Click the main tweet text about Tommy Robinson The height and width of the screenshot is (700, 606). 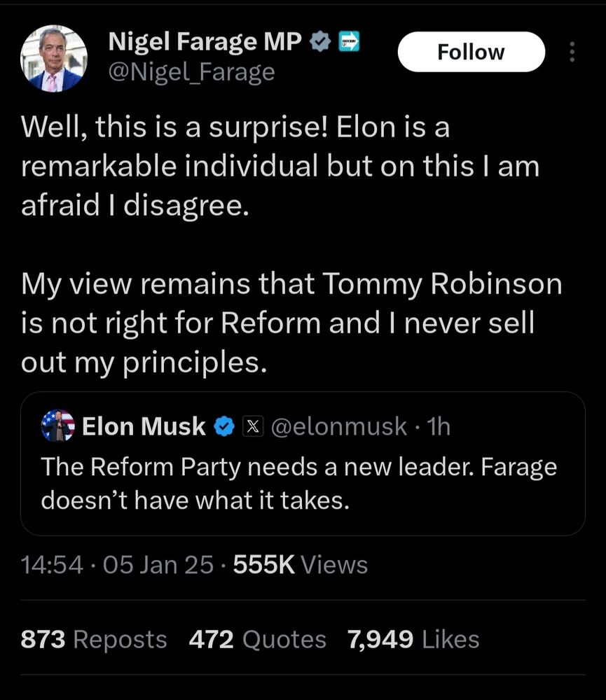point(291,324)
